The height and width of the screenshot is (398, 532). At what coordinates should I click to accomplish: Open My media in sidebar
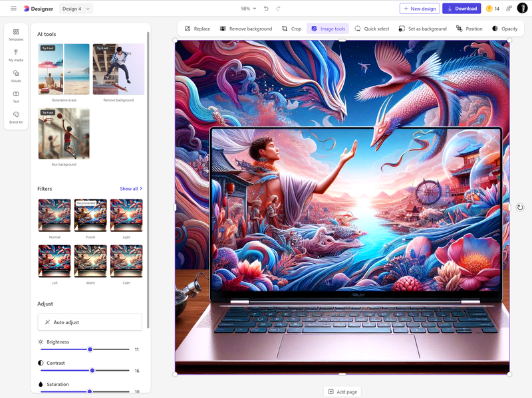tap(16, 56)
